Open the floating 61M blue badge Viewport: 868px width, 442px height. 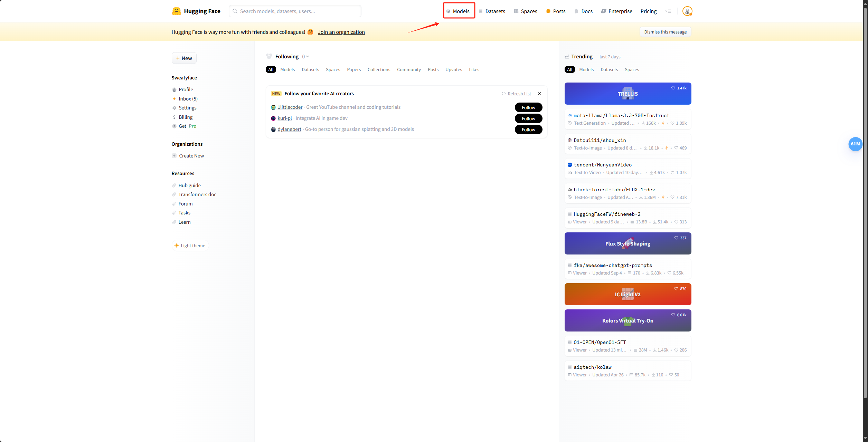tap(855, 144)
